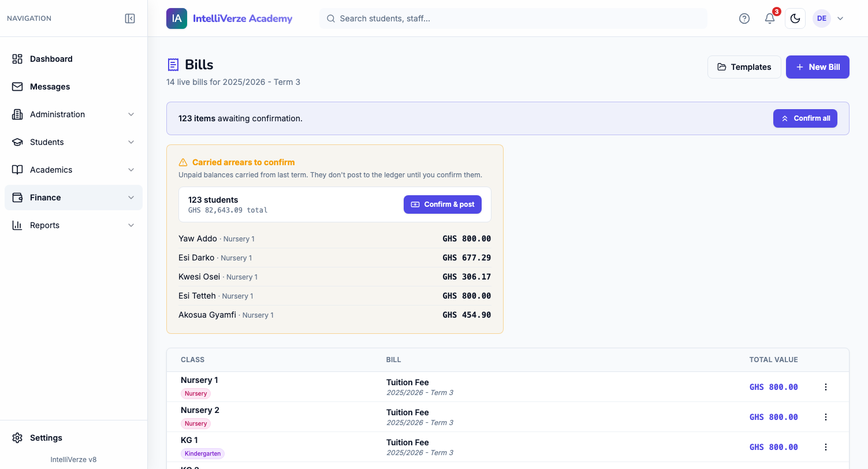
Task: Expand the Finance menu chevron
Action: [x=131, y=198]
